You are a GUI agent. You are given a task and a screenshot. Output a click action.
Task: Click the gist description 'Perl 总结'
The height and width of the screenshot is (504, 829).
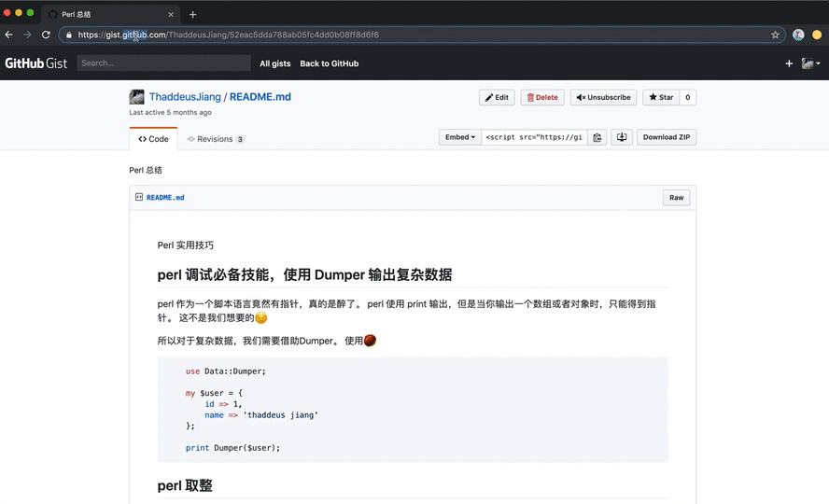[146, 170]
